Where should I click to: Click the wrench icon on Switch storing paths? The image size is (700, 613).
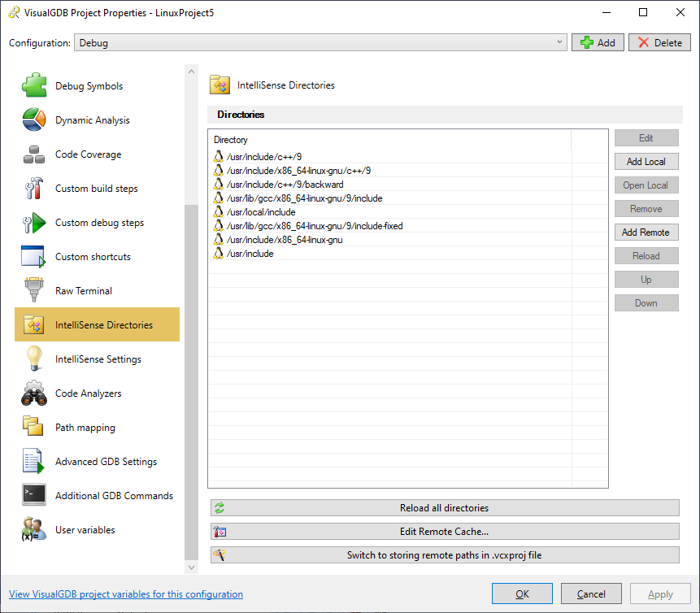pos(220,555)
